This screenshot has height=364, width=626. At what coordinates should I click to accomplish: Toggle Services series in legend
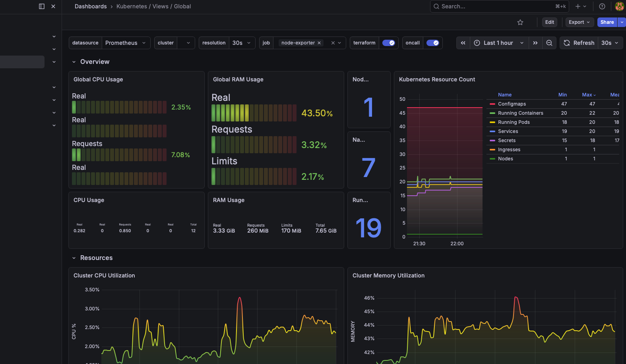coord(508,131)
